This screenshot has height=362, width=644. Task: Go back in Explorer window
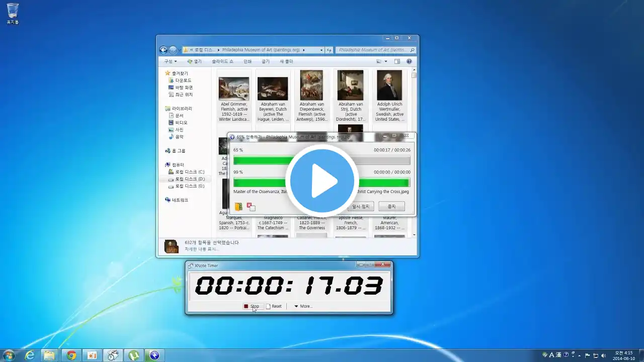[x=164, y=50]
